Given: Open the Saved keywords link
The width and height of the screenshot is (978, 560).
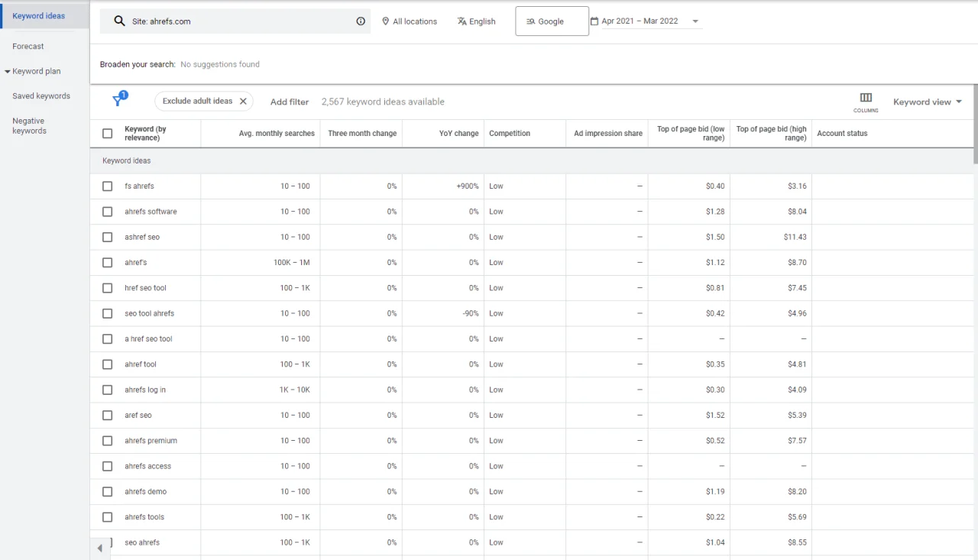Looking at the screenshot, I should [40, 95].
